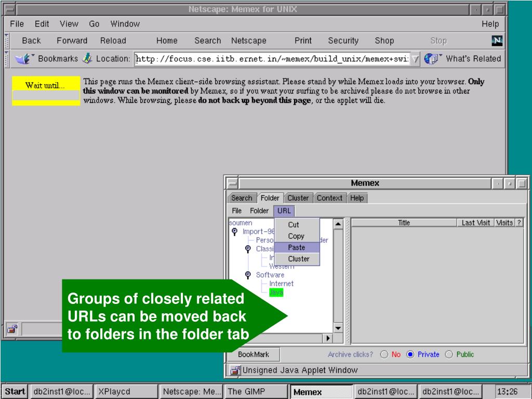Collapse the Classical tree node handle
Screen dimensions: 532x399
[248, 249]
